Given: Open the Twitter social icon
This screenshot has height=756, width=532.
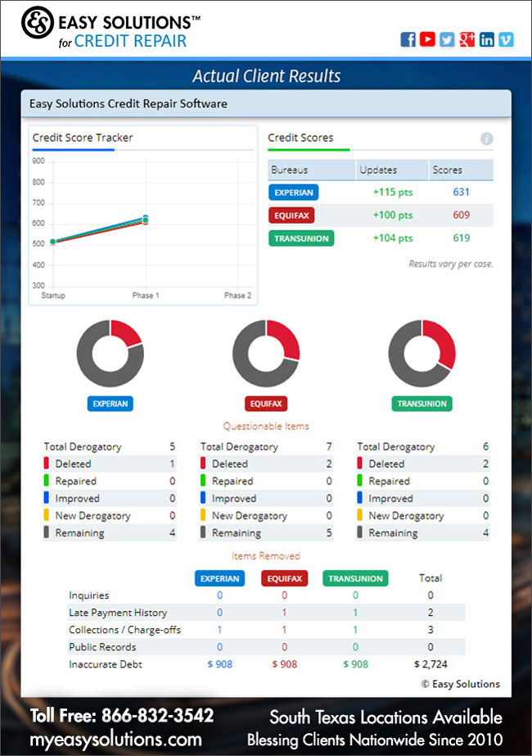Looking at the screenshot, I should 447,39.
